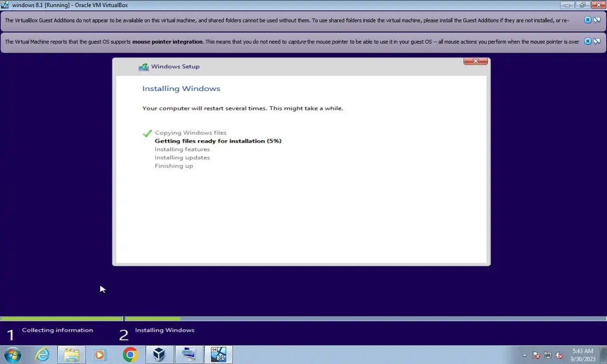This screenshot has width=607, height=364.
Task: Open the Action Center flag icon
Action: click(x=536, y=355)
